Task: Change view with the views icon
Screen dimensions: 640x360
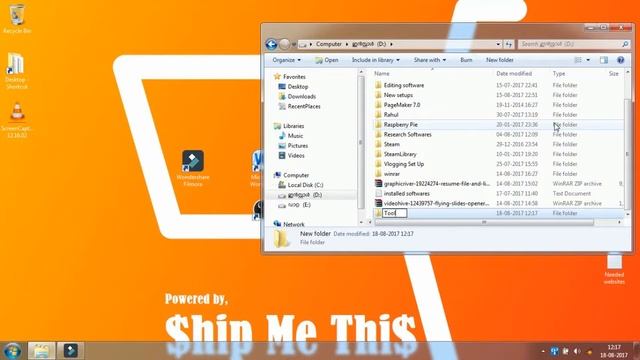Action: (578, 60)
